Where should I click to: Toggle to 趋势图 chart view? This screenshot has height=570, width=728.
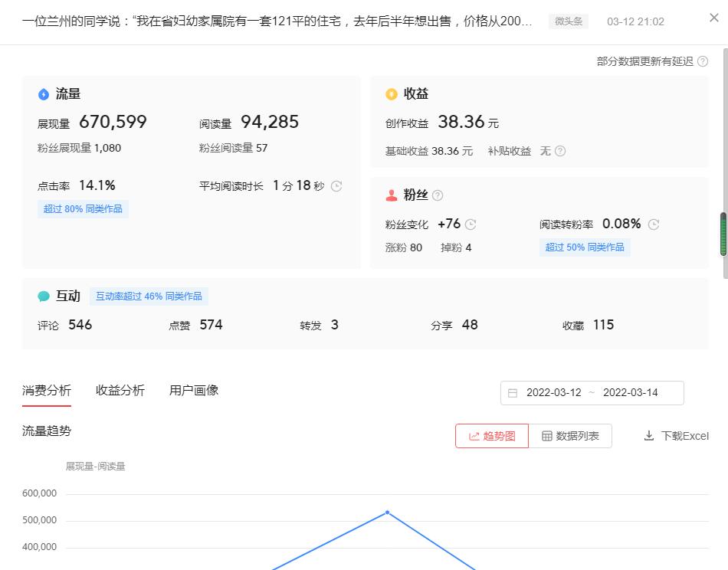491,435
